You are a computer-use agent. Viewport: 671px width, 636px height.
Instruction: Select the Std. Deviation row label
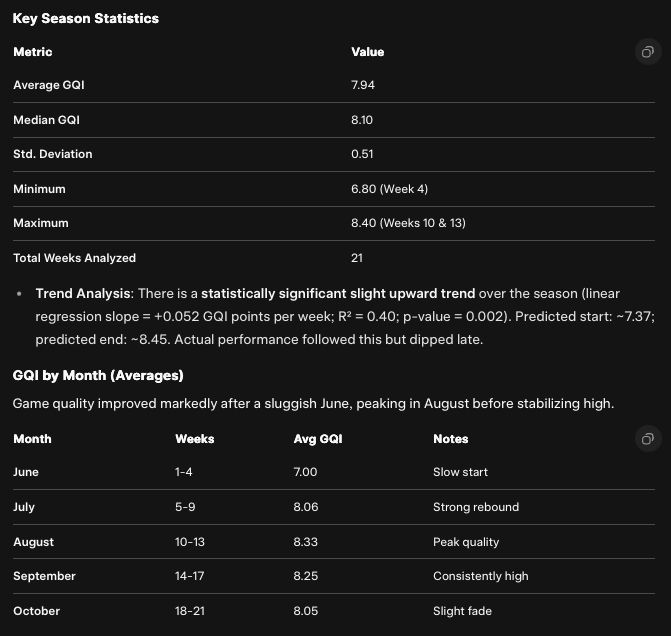[x=52, y=155]
